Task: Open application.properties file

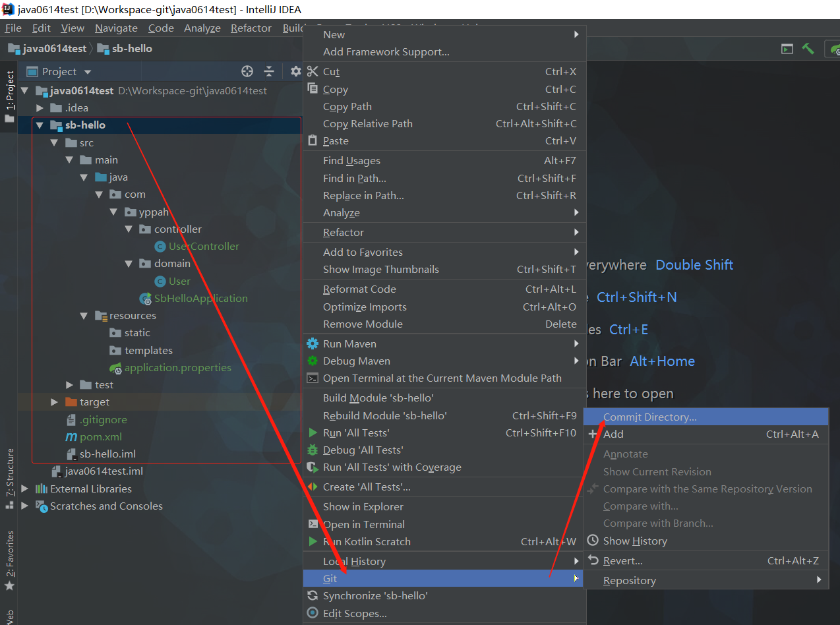Action: [x=177, y=368]
